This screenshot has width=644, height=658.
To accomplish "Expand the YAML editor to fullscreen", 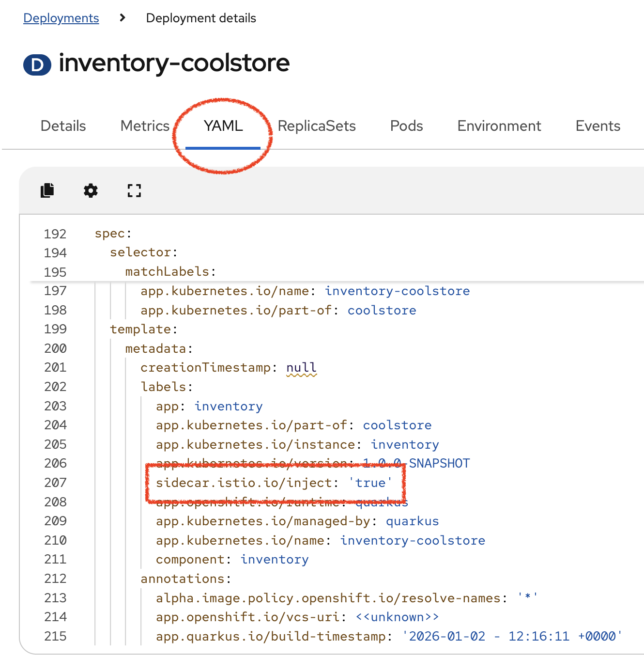I will [x=134, y=191].
